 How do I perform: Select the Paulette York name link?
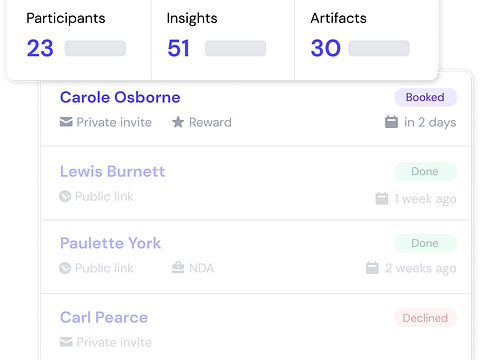click(x=110, y=243)
